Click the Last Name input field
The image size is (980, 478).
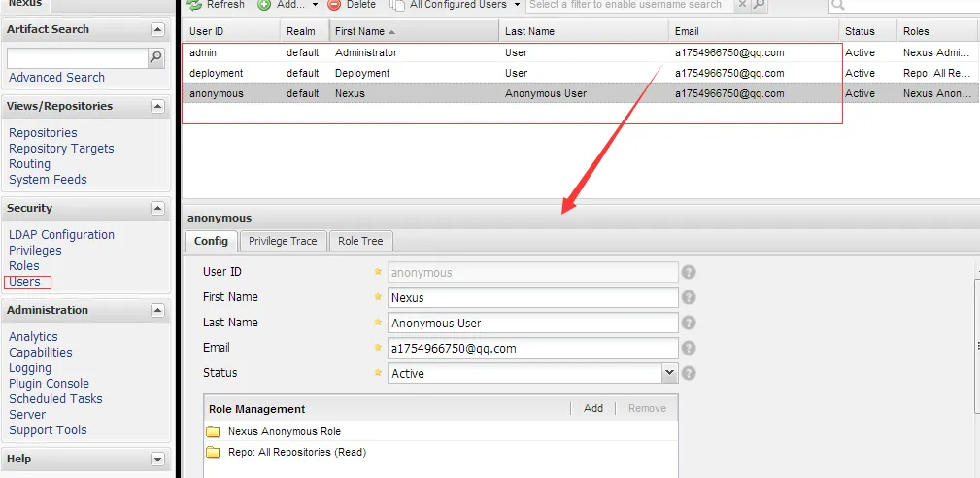coord(532,324)
